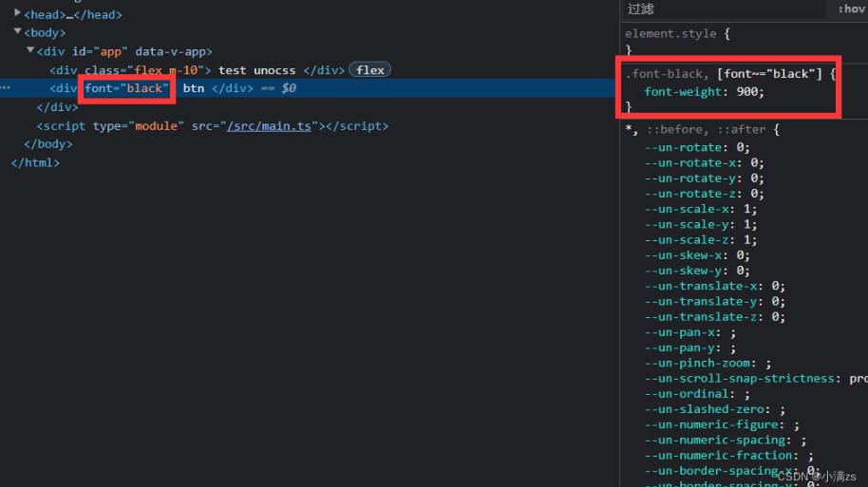Screen dimensions: 868x487
Task: Click the --un-ordinal property
Action: point(687,394)
